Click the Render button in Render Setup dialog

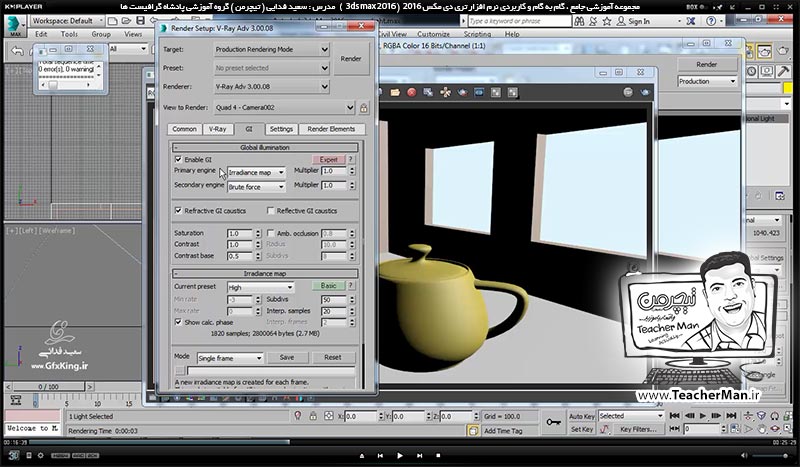click(x=351, y=59)
